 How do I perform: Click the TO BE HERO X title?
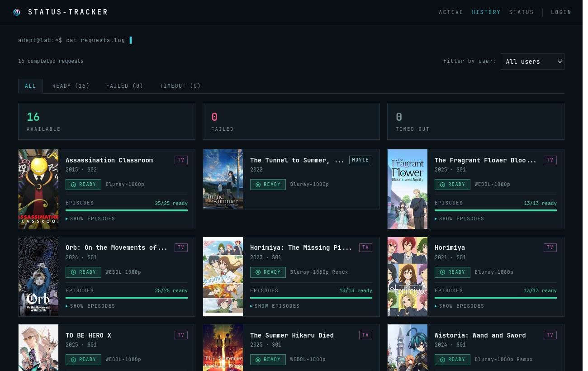pos(88,335)
